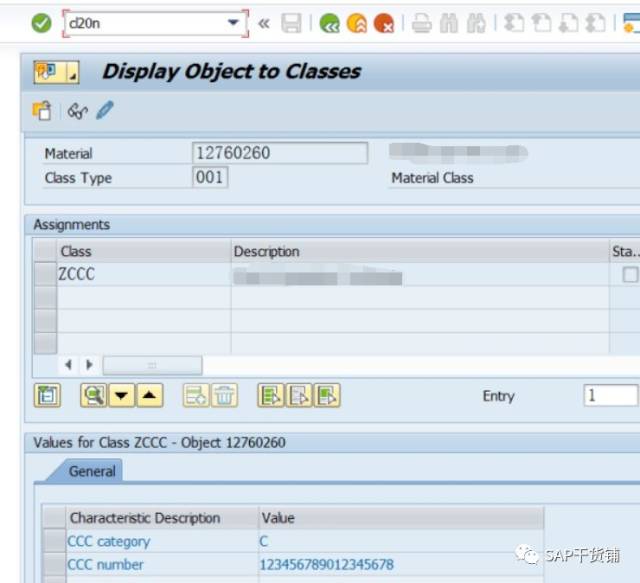Click the First Page icon
The height and width of the screenshot is (583, 640).
pyautogui.click(x=514, y=23)
